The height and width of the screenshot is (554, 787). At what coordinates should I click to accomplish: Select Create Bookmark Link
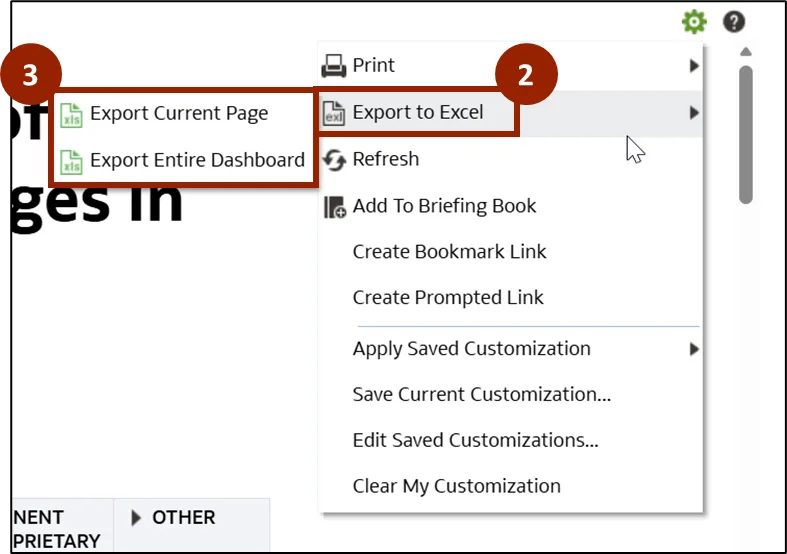[x=449, y=252]
